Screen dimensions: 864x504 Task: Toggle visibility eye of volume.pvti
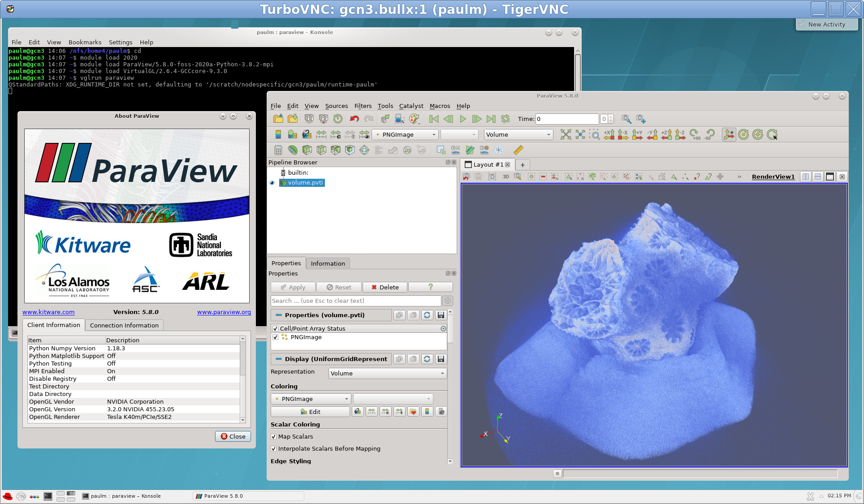272,183
